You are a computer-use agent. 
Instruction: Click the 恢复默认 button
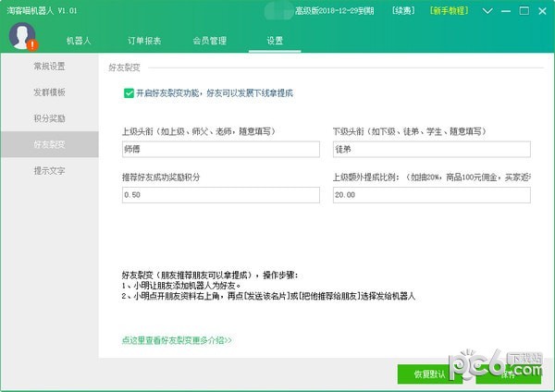(430, 374)
